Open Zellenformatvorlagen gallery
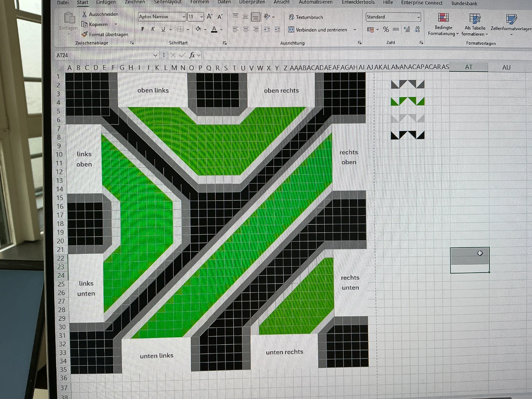 [511, 25]
